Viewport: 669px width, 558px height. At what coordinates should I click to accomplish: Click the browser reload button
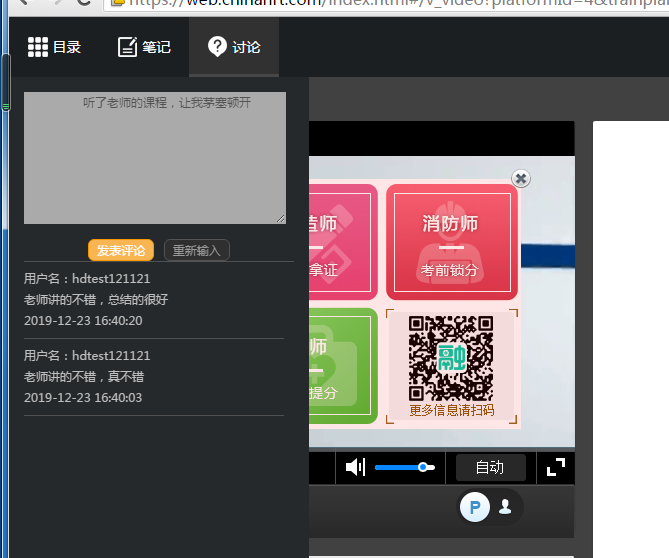point(83,2)
